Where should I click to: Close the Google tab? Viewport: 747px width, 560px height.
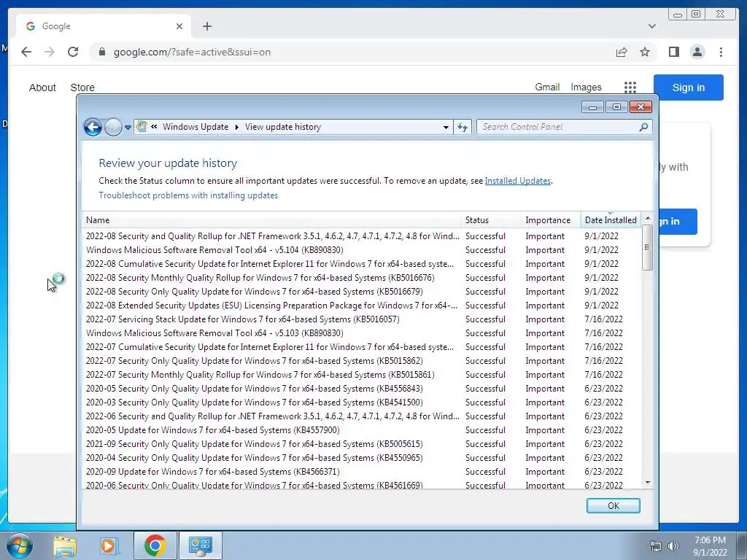tap(179, 26)
